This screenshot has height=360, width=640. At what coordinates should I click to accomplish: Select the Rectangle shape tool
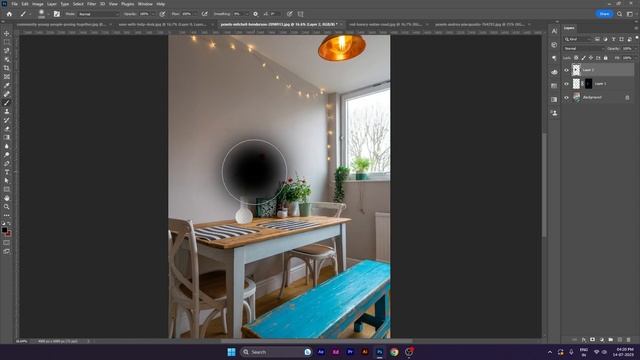click(x=7, y=189)
